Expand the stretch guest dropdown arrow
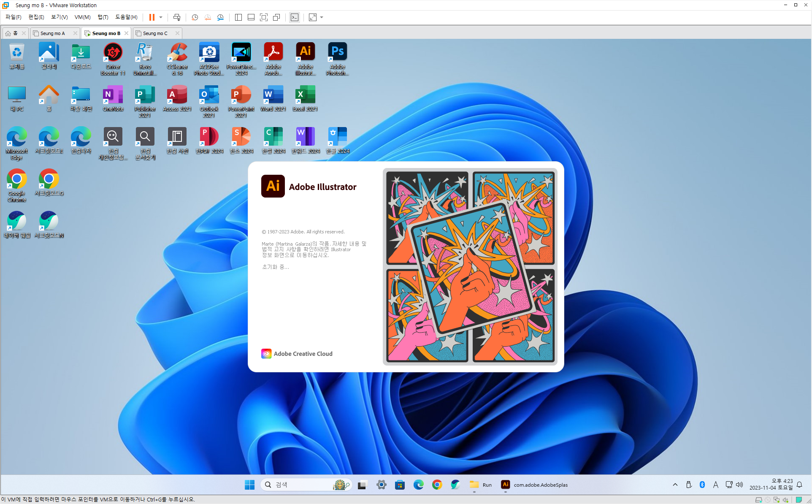 pos(322,17)
